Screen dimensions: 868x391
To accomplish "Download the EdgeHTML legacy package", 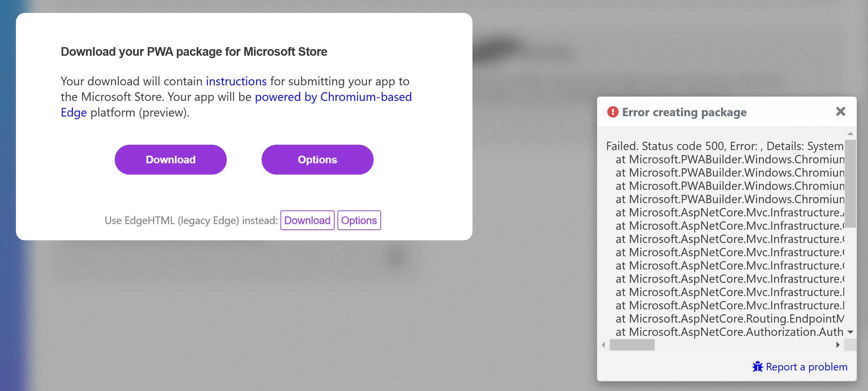I will (x=307, y=220).
